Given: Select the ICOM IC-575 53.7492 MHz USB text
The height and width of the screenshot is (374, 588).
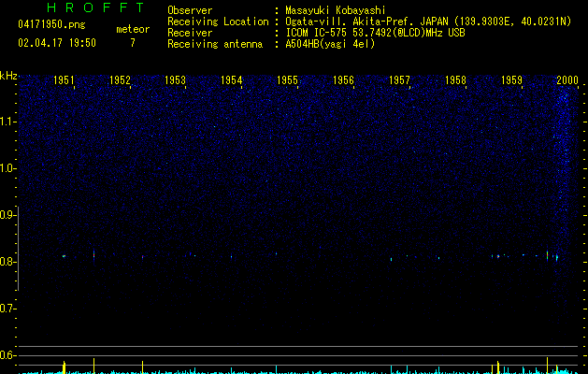Looking at the screenshot, I should point(376,33).
